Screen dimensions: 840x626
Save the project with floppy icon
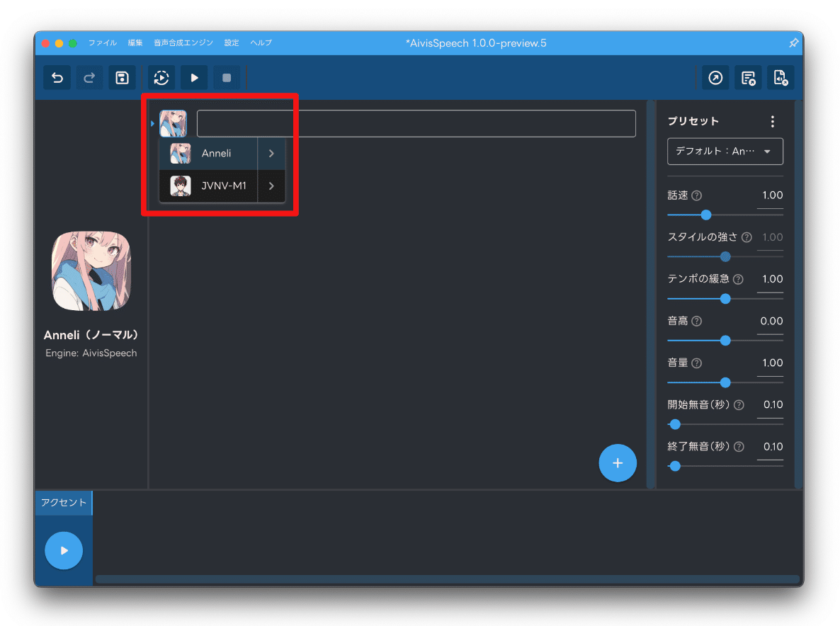pyautogui.click(x=122, y=78)
